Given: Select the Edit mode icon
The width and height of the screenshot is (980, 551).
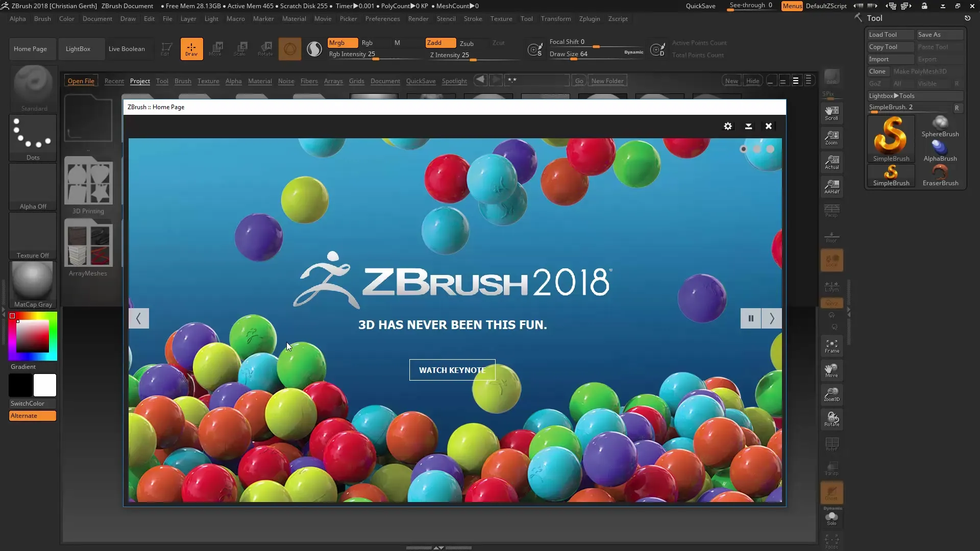Looking at the screenshot, I should click(165, 49).
